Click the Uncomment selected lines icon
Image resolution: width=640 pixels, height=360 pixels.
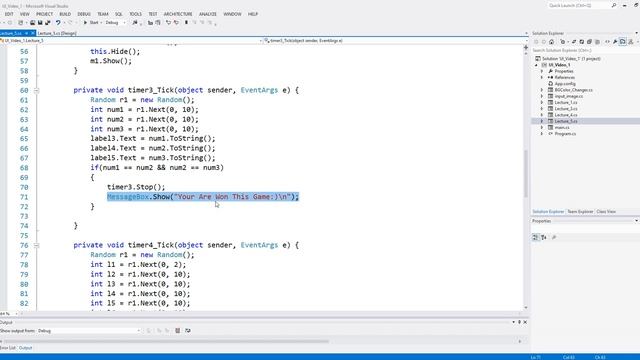click(x=176, y=23)
